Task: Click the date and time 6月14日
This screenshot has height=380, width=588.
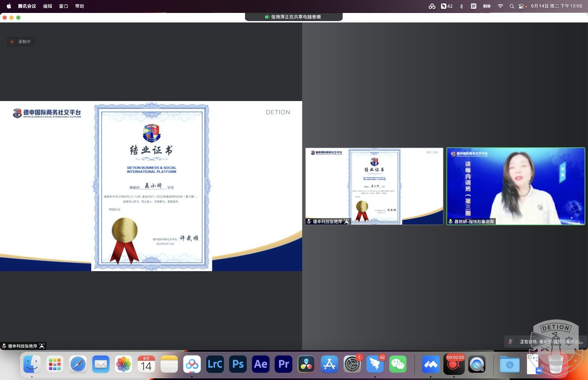Action: (x=556, y=6)
